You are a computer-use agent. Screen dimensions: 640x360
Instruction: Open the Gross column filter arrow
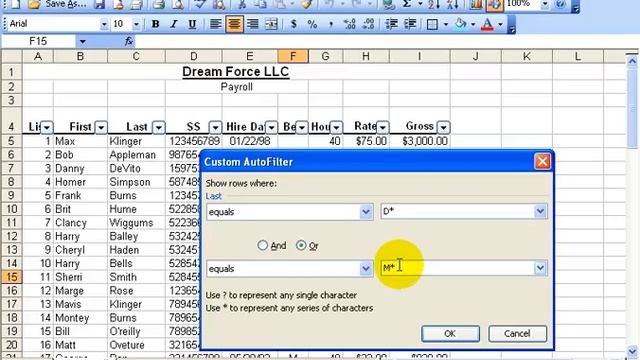pos(443,128)
